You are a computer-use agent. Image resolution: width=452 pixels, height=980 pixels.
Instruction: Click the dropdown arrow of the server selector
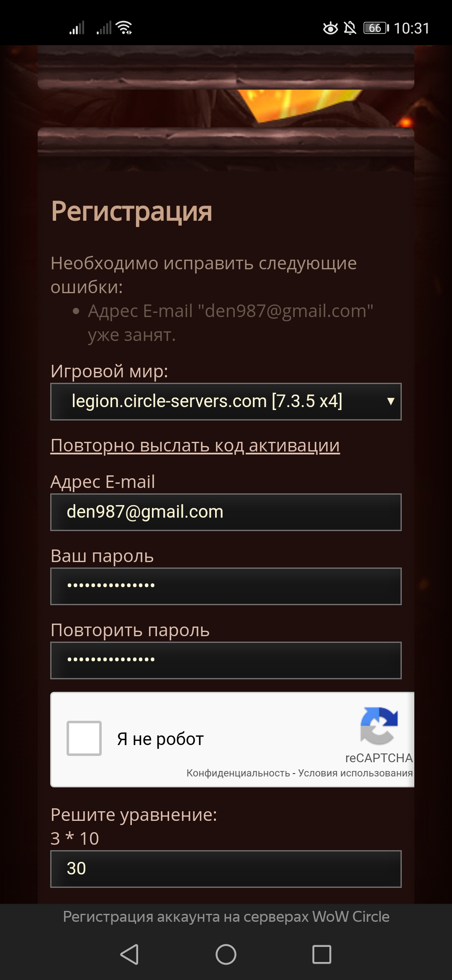coord(391,402)
